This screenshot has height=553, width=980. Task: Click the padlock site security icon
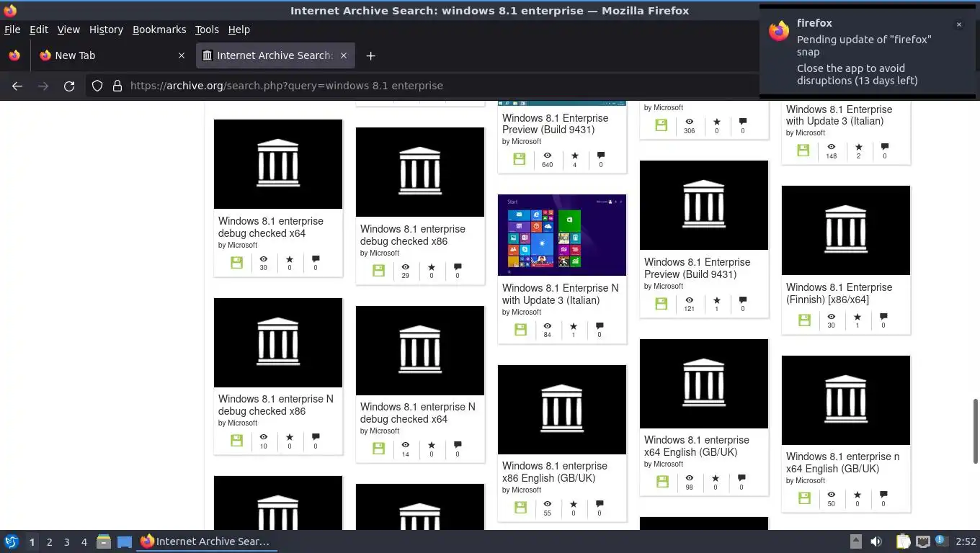(117, 86)
